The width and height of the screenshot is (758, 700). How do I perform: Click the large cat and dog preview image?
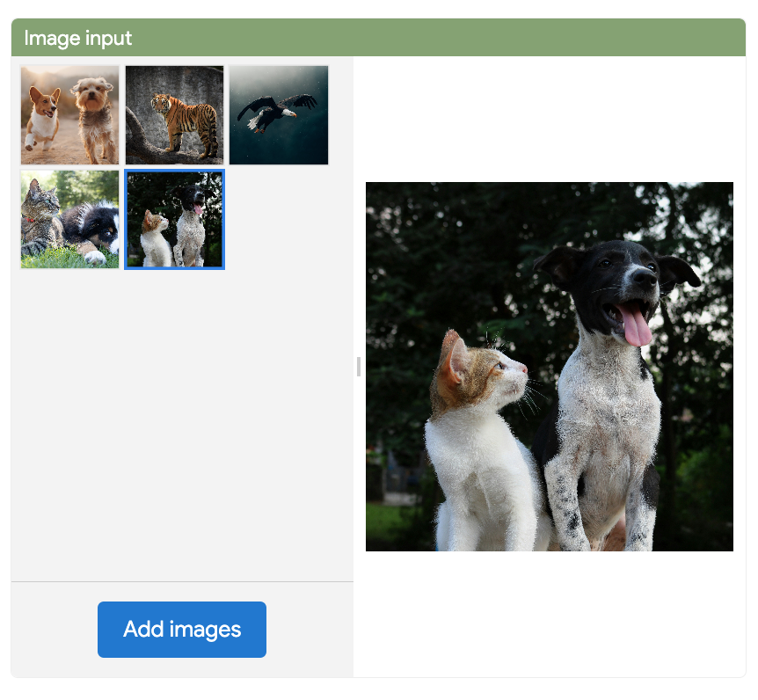point(550,367)
